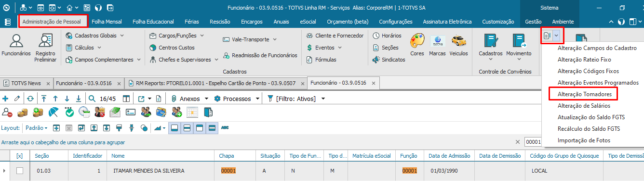Click the save layout plus icon
Image resolution: width=644 pixels, height=188 pixels.
[x=56, y=128]
